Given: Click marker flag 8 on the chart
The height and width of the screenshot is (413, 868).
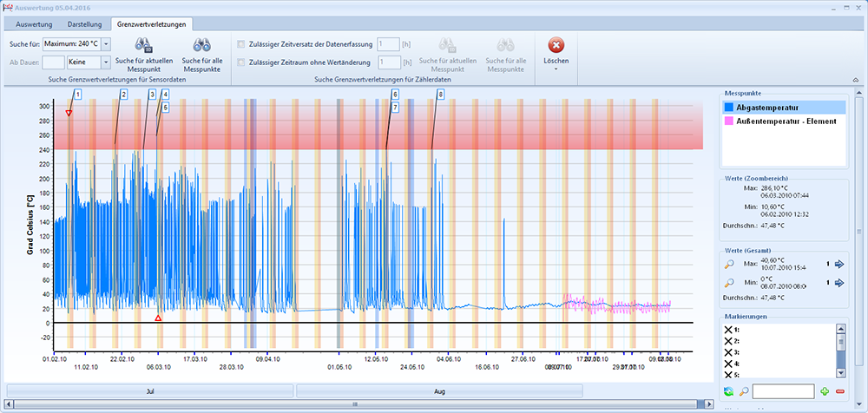Looking at the screenshot, I should click(440, 94).
